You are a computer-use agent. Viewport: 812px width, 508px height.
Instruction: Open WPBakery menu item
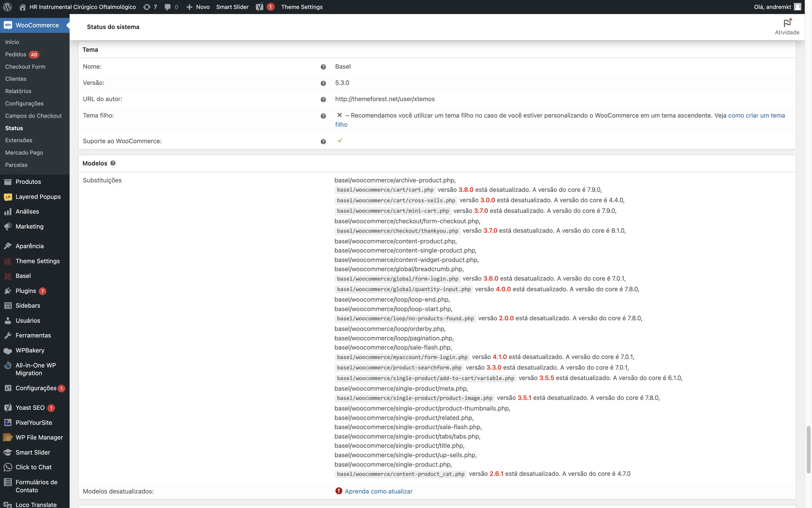pyautogui.click(x=30, y=350)
